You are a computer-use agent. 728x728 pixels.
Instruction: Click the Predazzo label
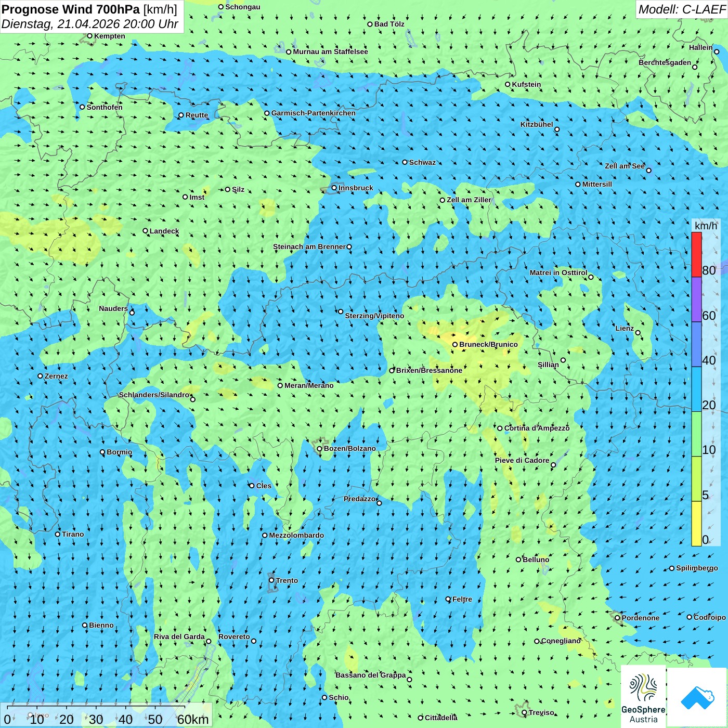pyautogui.click(x=359, y=499)
